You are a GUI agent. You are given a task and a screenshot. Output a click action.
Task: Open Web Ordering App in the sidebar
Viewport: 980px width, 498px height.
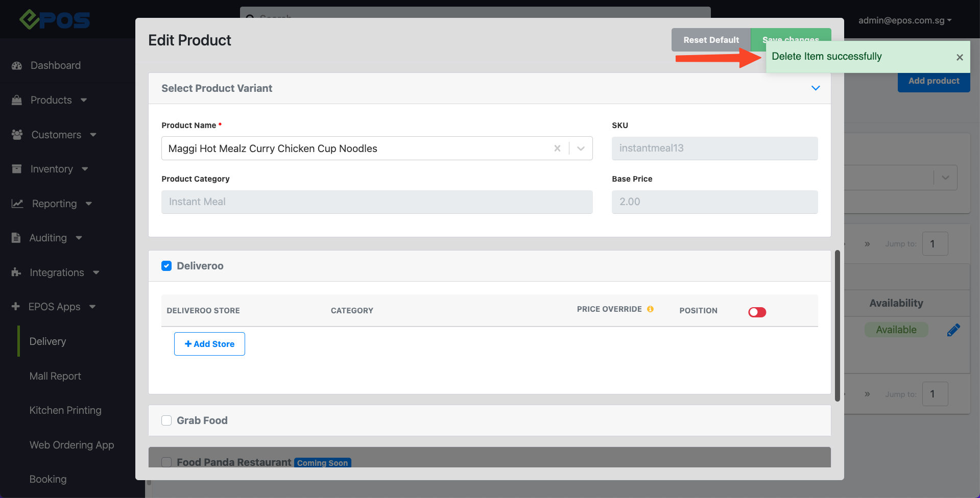[72, 445]
